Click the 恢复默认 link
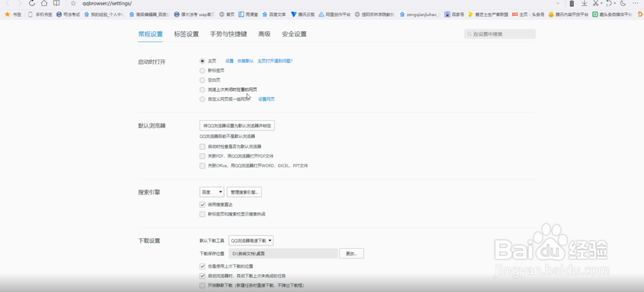The image size is (644, 292). point(245,60)
